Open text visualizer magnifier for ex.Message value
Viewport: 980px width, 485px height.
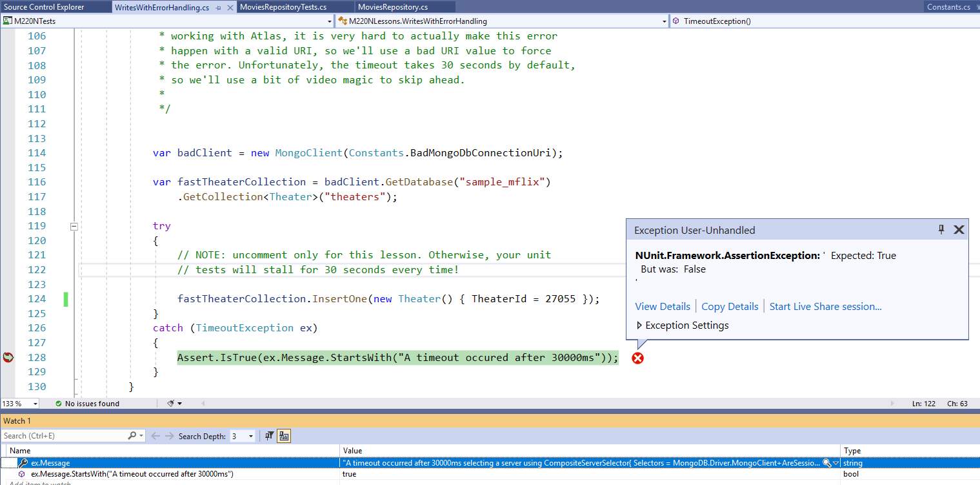tap(826, 463)
